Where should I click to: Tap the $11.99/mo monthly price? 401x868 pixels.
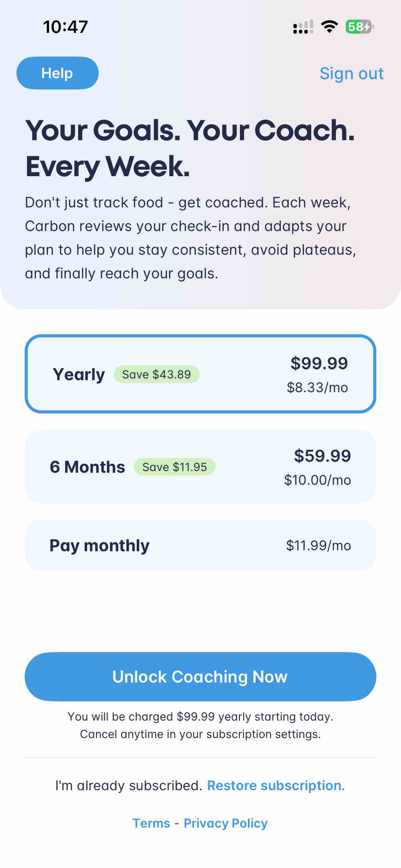318,545
